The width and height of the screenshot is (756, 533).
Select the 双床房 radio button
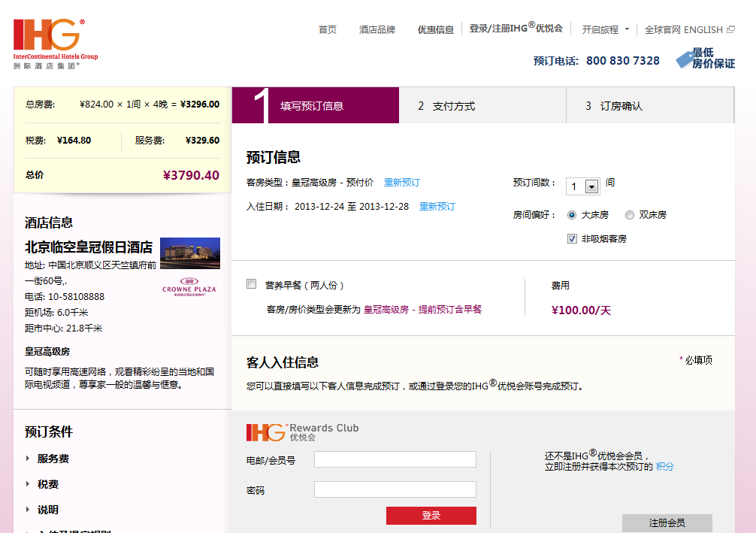(630, 215)
